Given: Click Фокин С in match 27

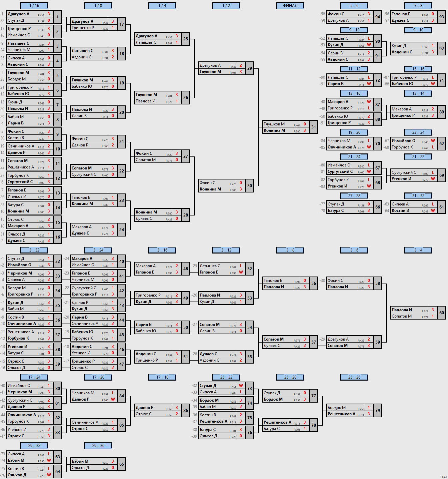Looking at the screenshot, I should (144, 153).
